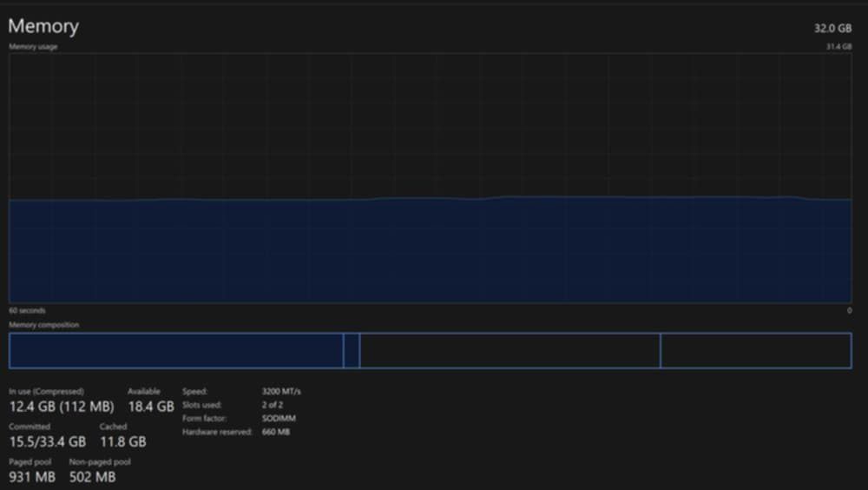Click the Memory heading
The height and width of the screenshot is (490, 868).
[43, 26]
